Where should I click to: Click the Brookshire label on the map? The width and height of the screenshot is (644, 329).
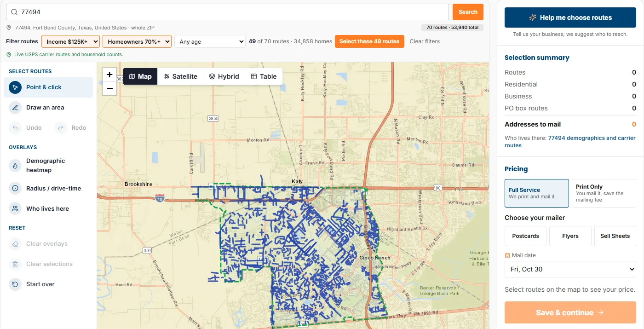[138, 184]
